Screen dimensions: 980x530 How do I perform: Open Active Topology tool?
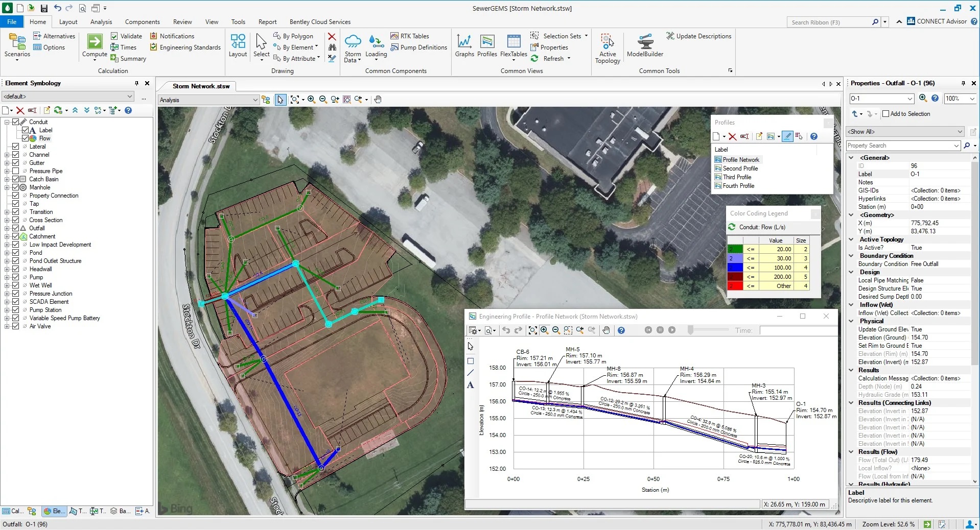[x=607, y=48]
